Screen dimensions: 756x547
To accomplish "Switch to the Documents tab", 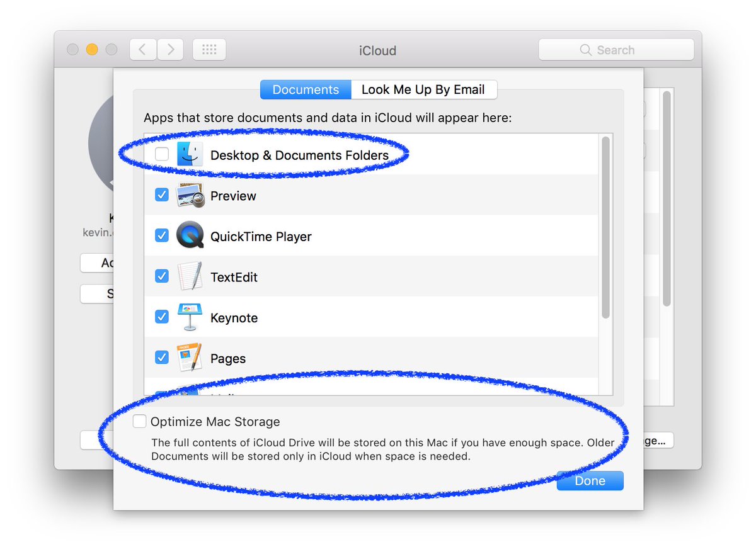I will pyautogui.click(x=306, y=89).
